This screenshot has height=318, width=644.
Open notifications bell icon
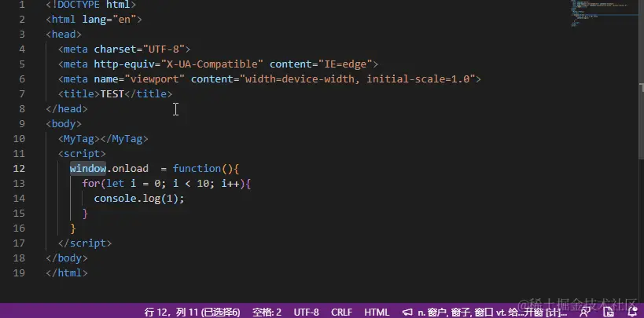coord(633,313)
